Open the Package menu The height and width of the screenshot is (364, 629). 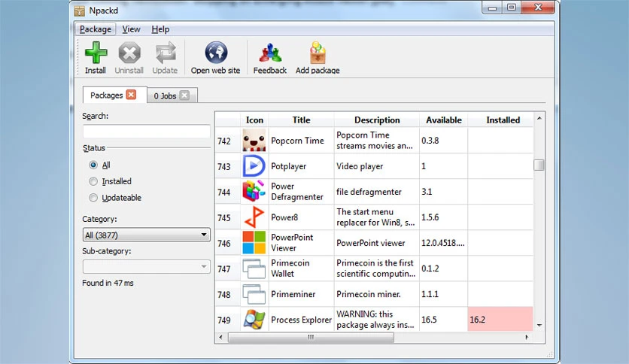pos(96,29)
